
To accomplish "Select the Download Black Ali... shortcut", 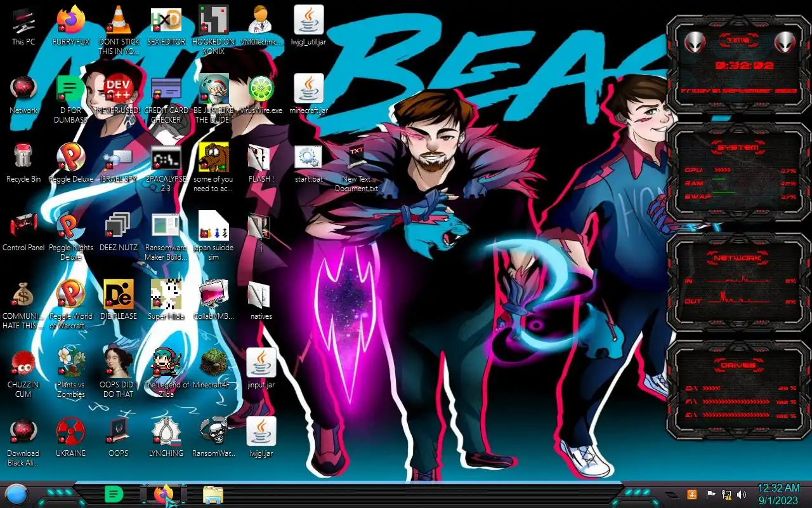I will pos(23,442).
